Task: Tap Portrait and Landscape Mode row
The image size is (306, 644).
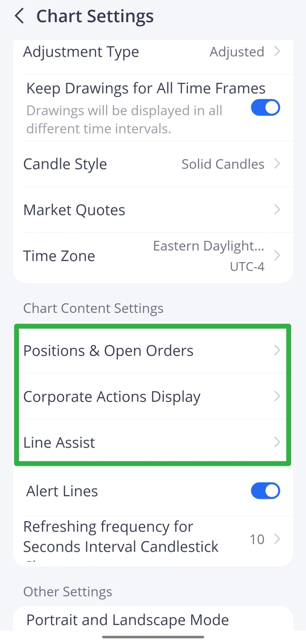Action: [127, 620]
